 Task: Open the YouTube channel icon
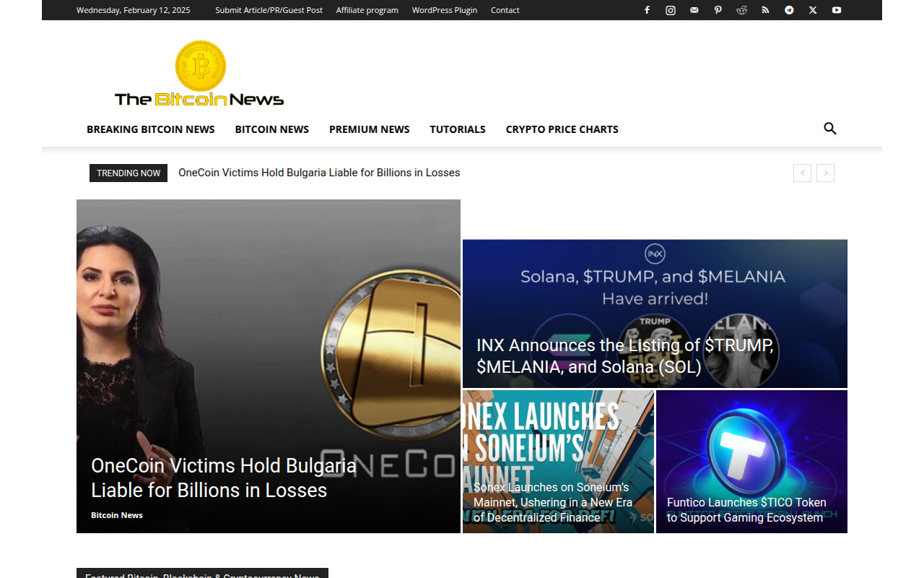(836, 10)
